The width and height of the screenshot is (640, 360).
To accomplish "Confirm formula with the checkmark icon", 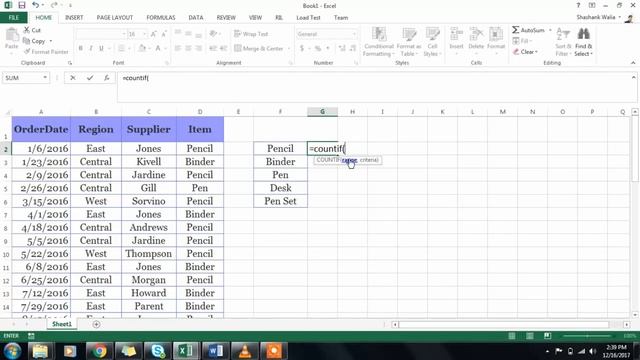I will (90, 78).
